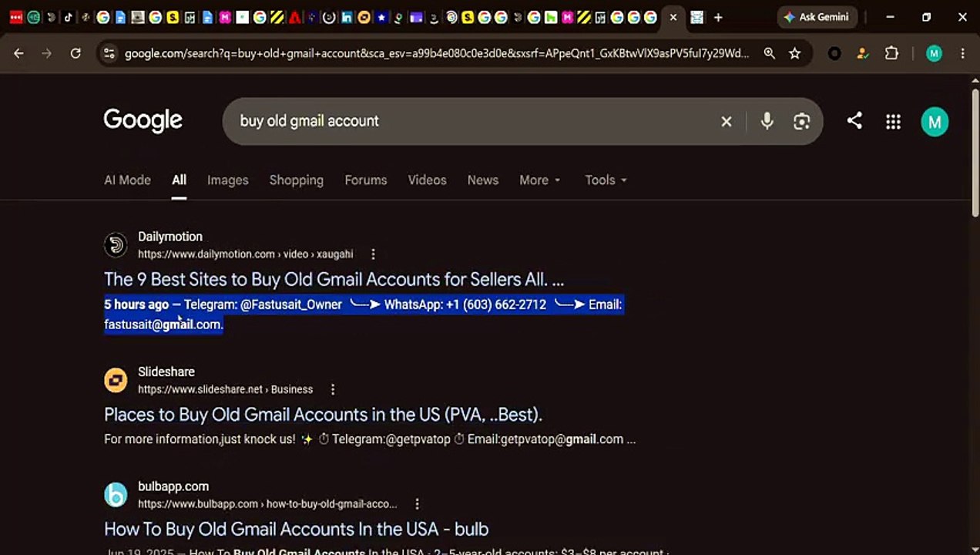
Task: Switch to the first red browser tab
Action: [x=16, y=17]
